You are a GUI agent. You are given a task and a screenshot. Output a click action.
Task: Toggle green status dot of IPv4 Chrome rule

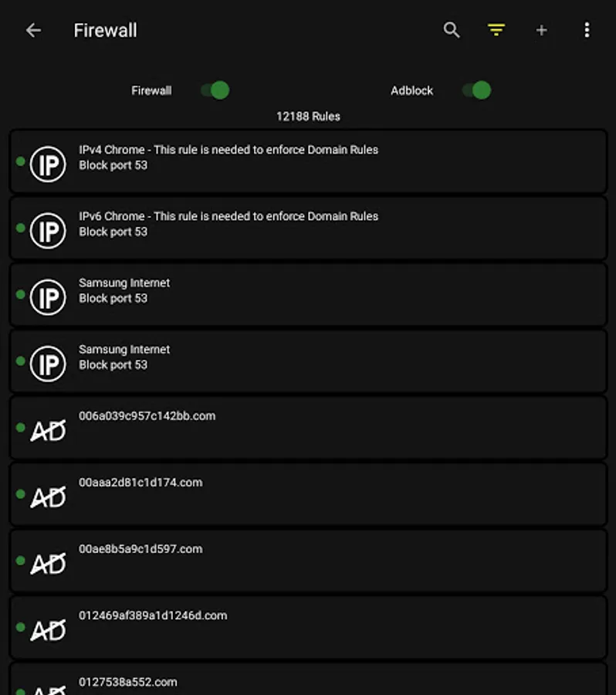tap(20, 161)
